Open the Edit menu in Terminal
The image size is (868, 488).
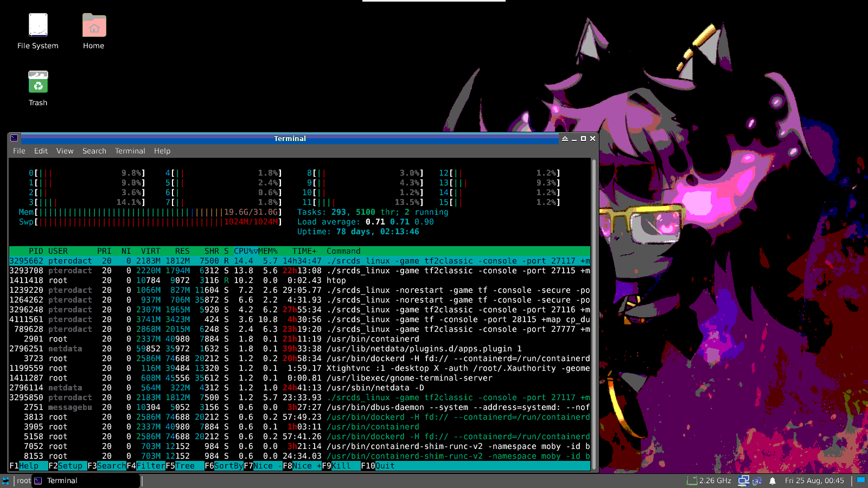tap(41, 151)
